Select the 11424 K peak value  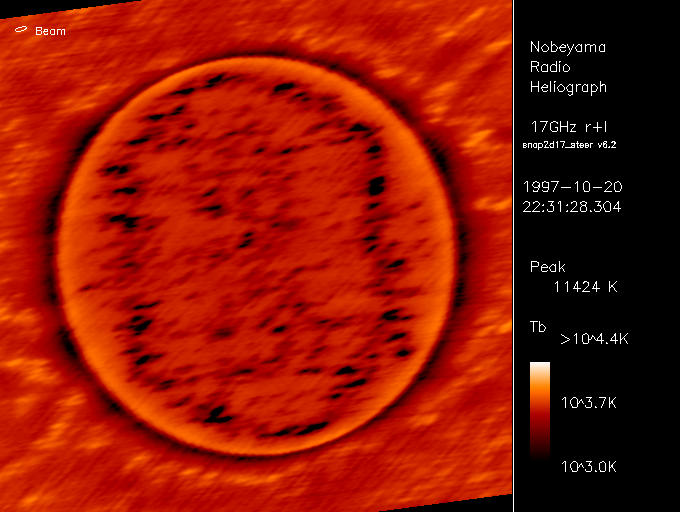coord(586,287)
